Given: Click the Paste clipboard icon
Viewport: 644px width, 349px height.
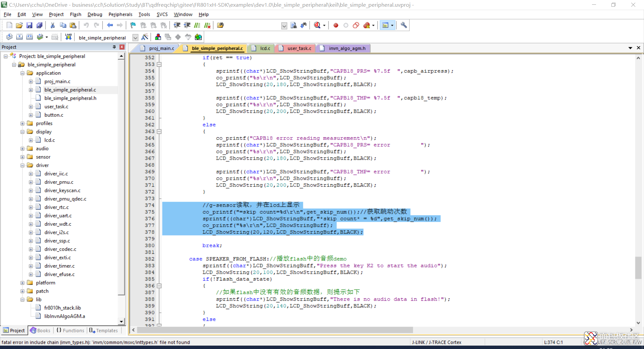Looking at the screenshot, I should pos(73,25).
